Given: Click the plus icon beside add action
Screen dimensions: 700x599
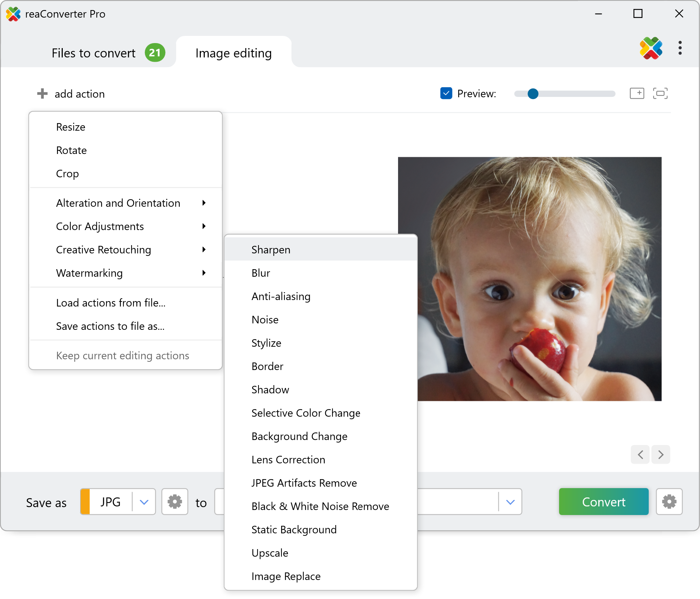Looking at the screenshot, I should (42, 94).
